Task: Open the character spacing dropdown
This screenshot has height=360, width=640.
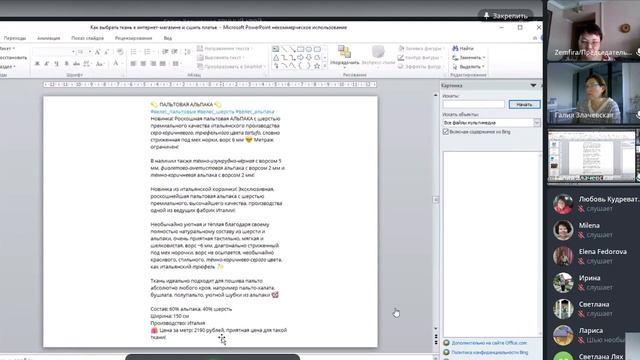Action: [x=87, y=64]
